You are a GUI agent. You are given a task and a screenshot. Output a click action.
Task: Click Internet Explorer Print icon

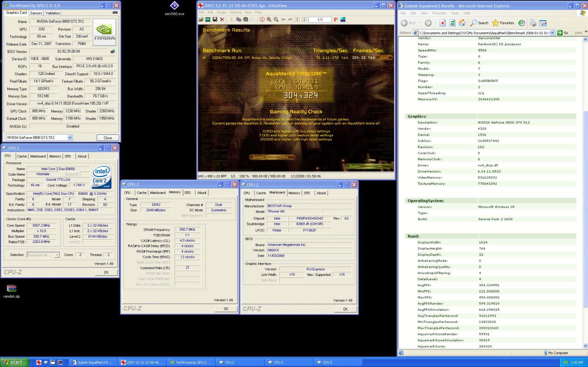point(533,23)
